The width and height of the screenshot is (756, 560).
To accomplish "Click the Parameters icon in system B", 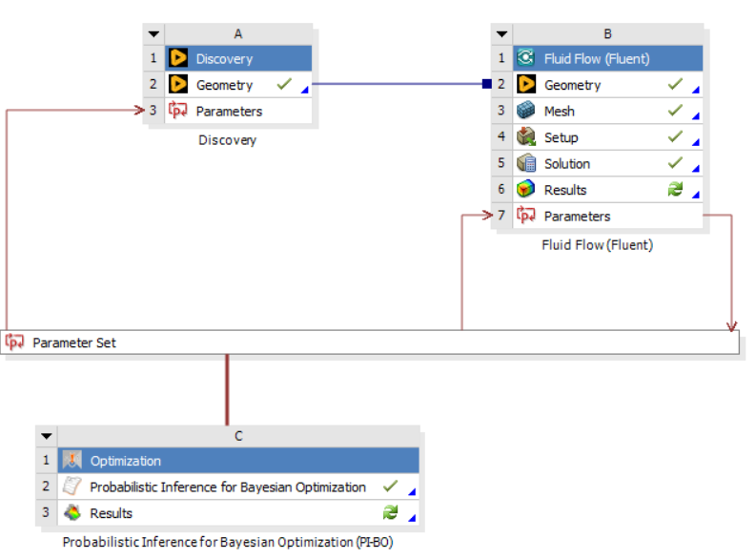I will click(x=526, y=217).
